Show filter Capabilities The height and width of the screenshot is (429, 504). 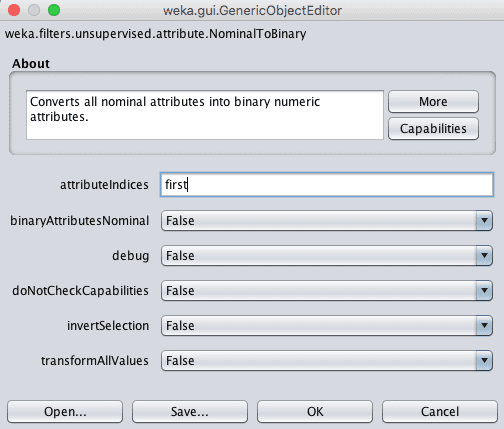tap(433, 129)
